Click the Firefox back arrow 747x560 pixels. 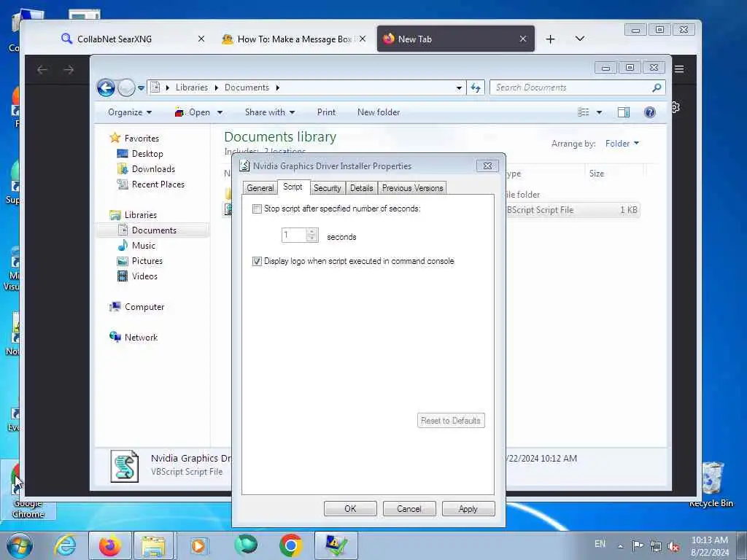(x=42, y=70)
